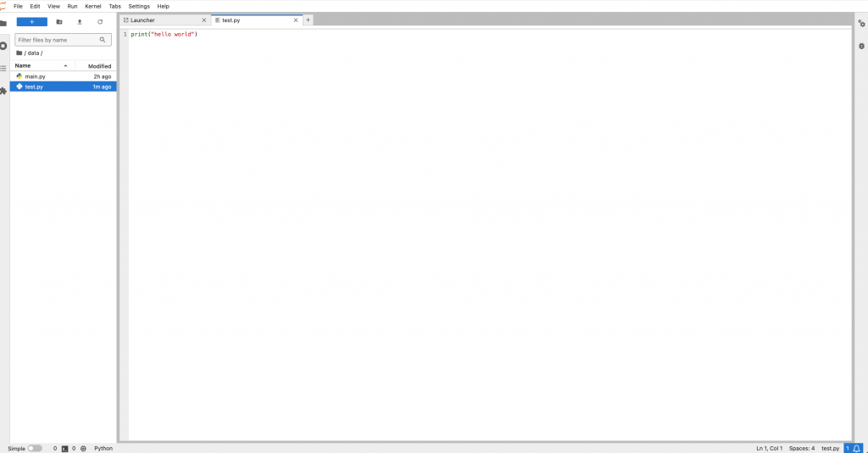Open the File menu

18,6
